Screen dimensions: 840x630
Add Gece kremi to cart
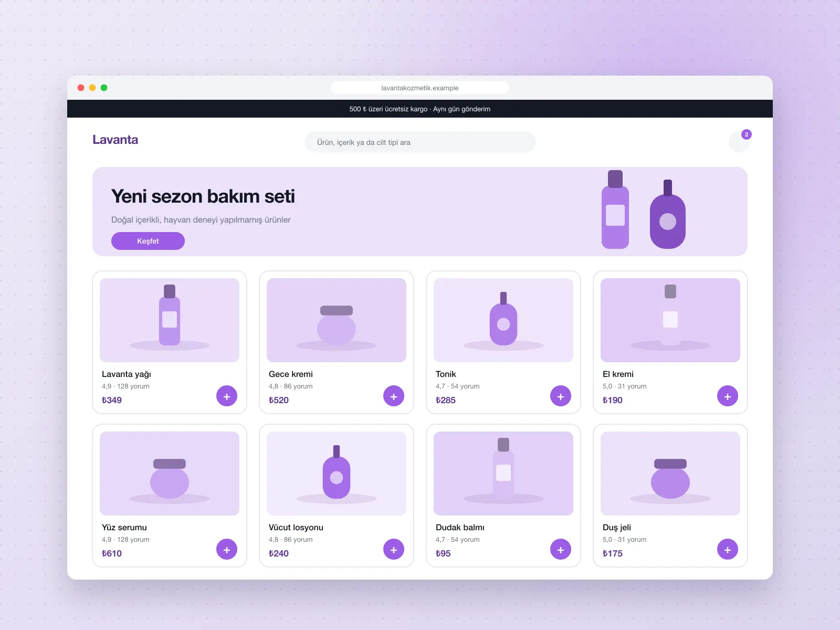click(x=394, y=396)
